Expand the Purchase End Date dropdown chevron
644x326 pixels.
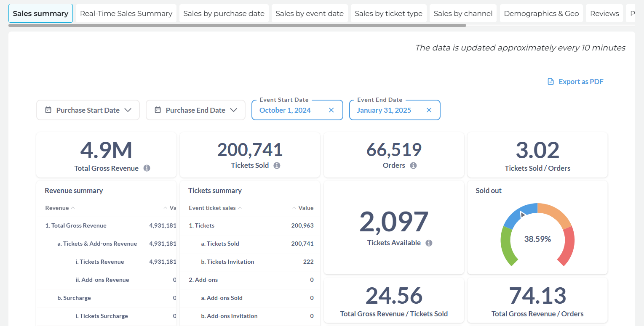point(234,110)
